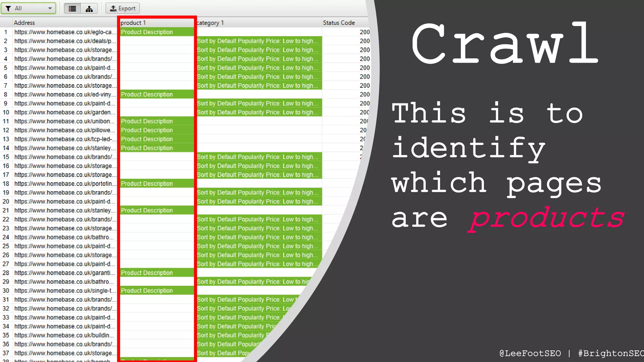Switch to tree view icon

tap(89, 8)
